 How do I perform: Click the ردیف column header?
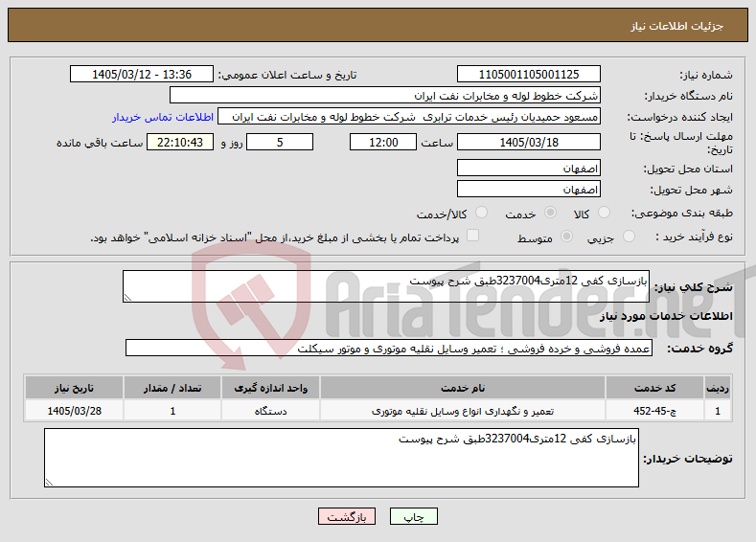[x=718, y=388]
